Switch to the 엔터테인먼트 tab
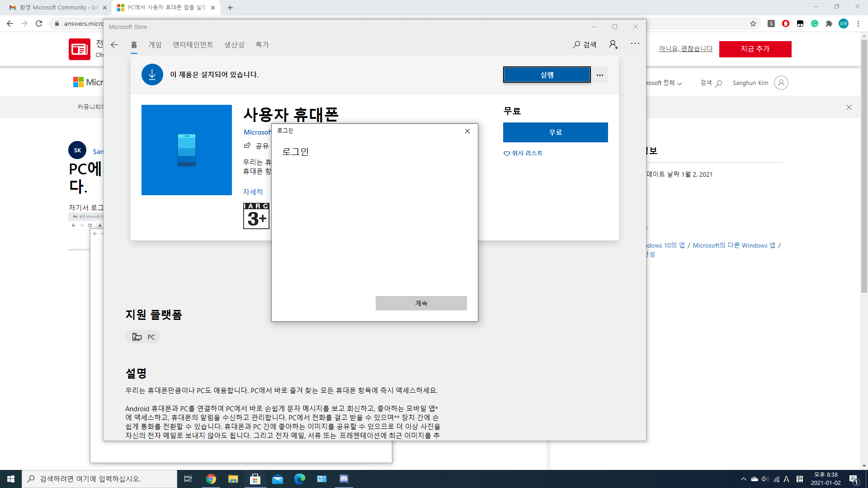Image resolution: width=868 pixels, height=488 pixels. [x=193, y=45]
